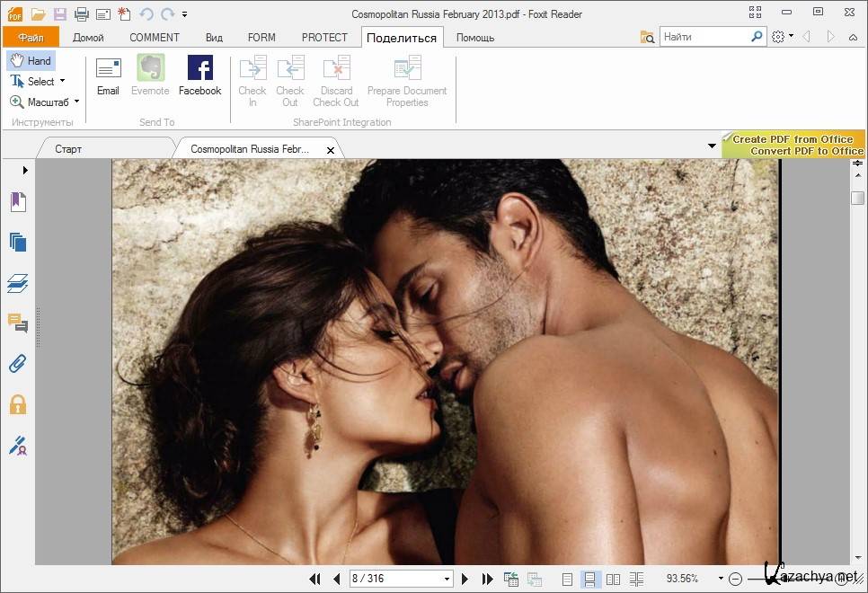Share the document to Facebook

[199, 75]
